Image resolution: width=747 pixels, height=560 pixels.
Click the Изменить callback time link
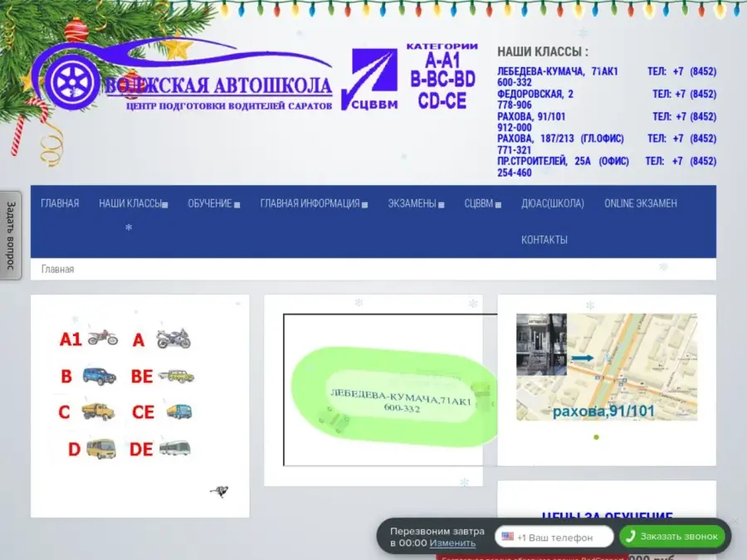452,543
